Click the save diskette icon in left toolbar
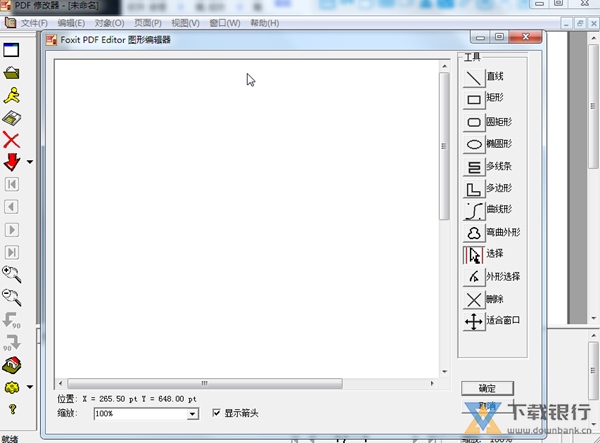This screenshot has height=443, width=600. [x=11, y=118]
